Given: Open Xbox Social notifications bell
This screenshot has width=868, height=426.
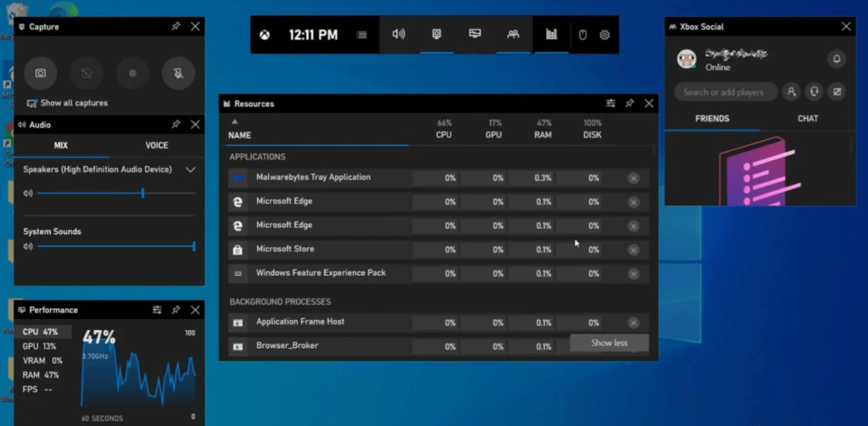Looking at the screenshot, I should tap(837, 59).
